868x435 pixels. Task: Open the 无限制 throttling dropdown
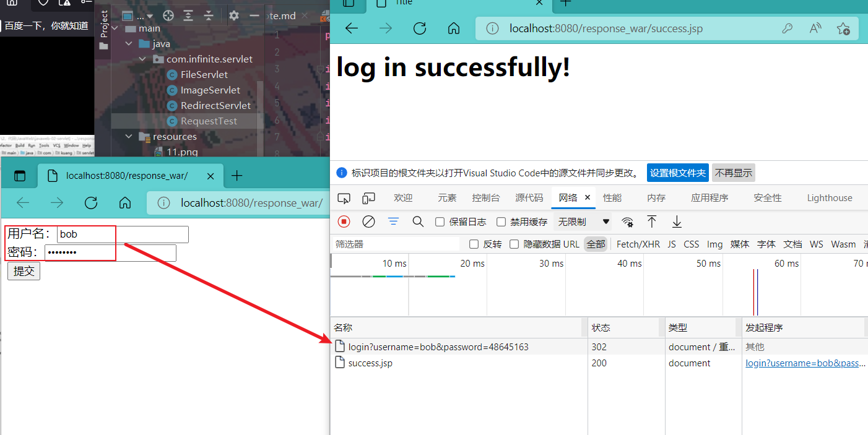pyautogui.click(x=583, y=222)
